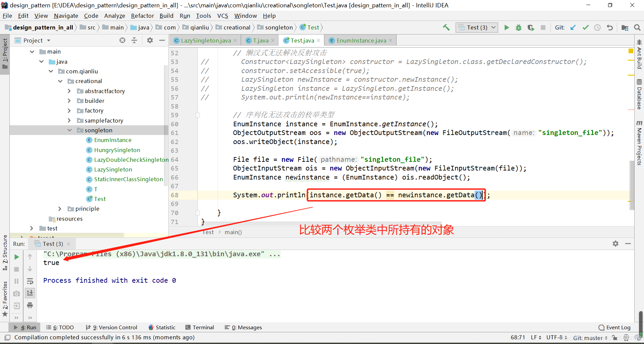Open the Test (3) run configuration dropdown
The width and height of the screenshot is (644, 344).
[477, 27]
